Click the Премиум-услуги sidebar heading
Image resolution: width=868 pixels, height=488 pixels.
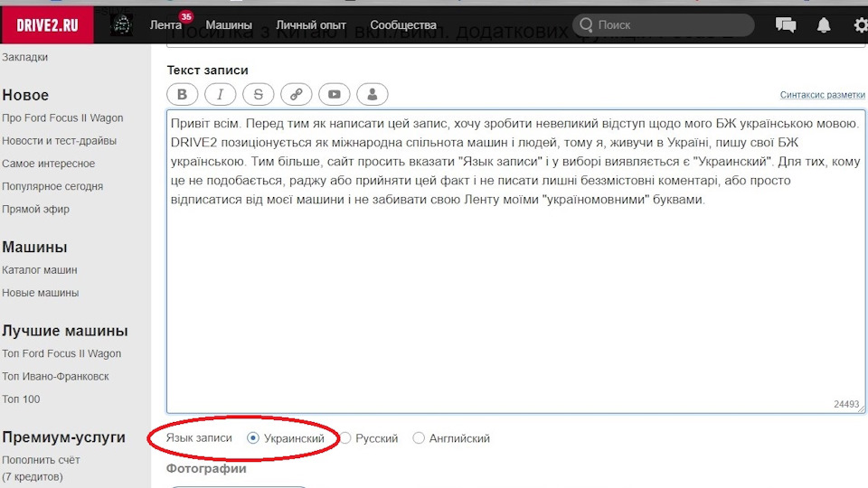63,437
